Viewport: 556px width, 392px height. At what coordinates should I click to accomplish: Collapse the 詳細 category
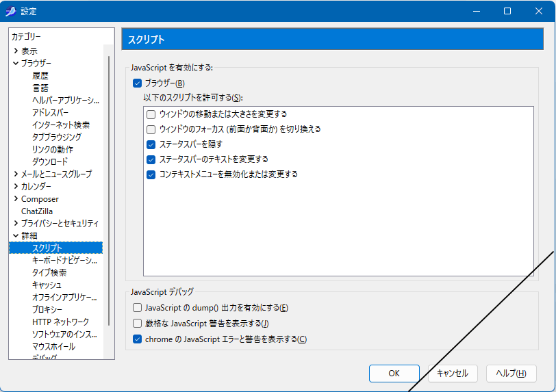[16, 236]
